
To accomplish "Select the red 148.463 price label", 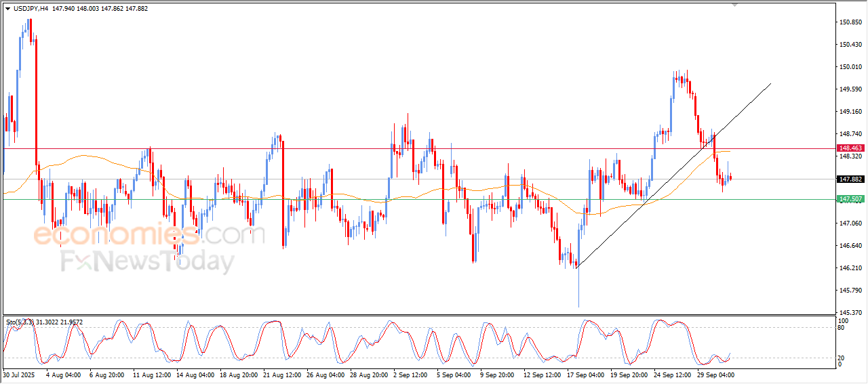I will click(850, 148).
